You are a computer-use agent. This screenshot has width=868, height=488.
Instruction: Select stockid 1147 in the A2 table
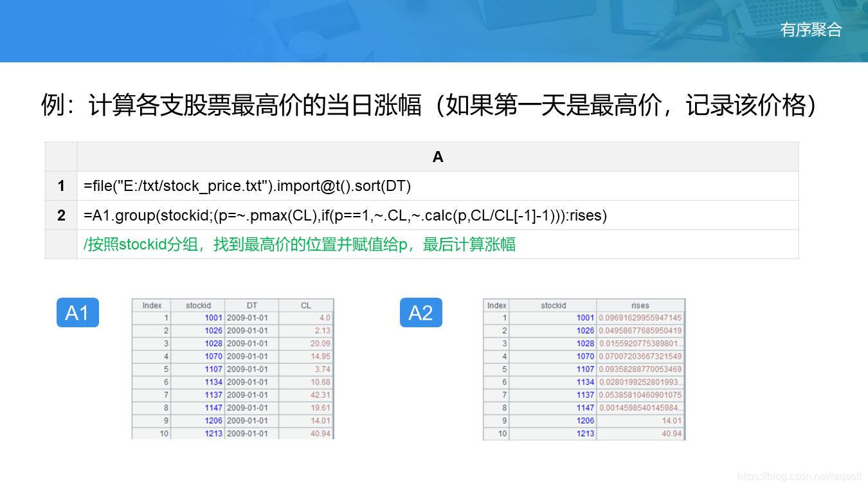(585, 408)
